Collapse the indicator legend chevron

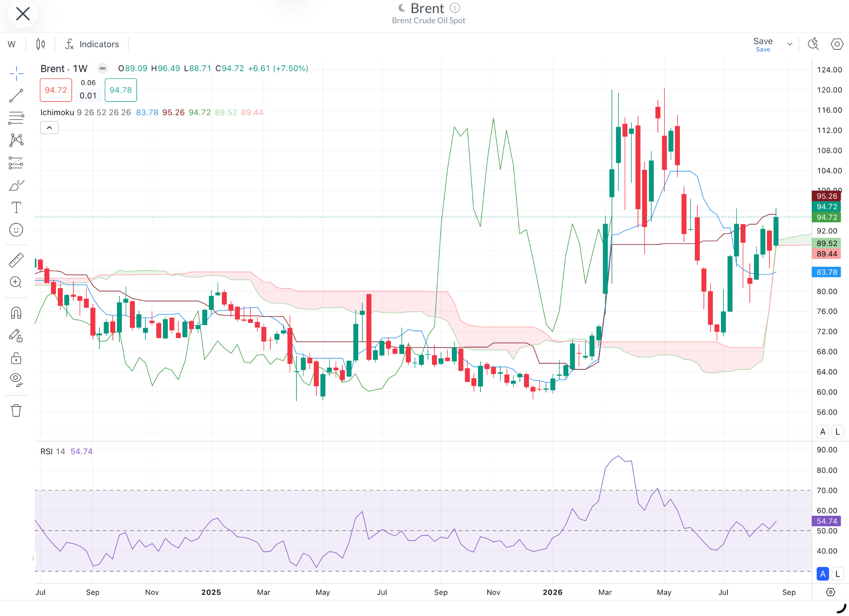pyautogui.click(x=49, y=128)
